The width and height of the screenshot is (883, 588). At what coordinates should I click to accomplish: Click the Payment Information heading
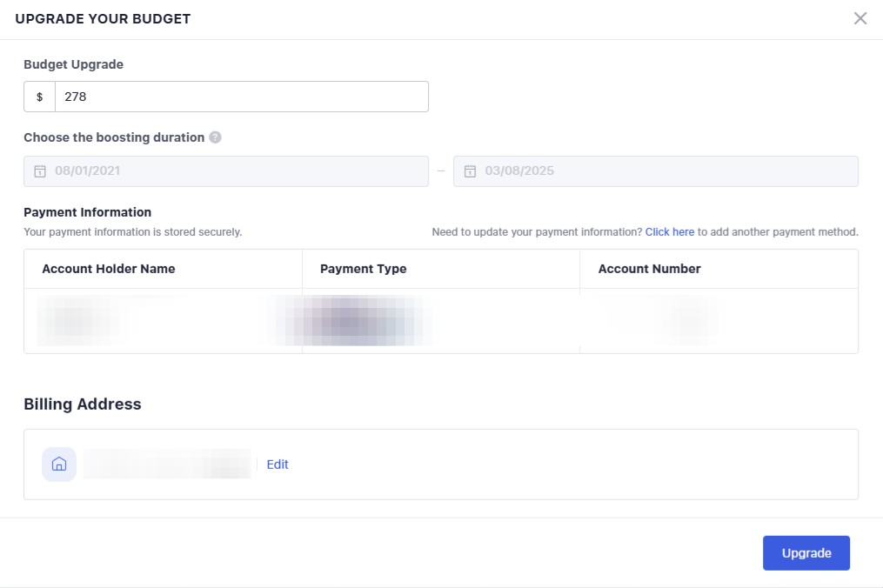click(x=87, y=212)
